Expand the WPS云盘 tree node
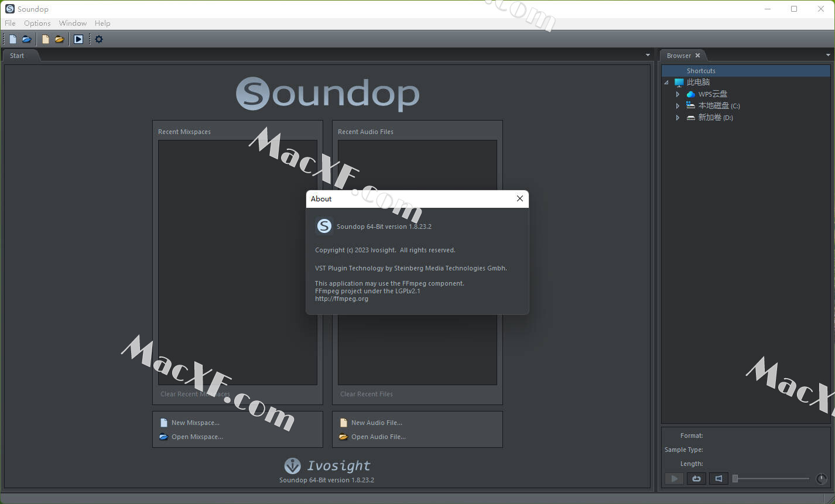Image resolution: width=835 pixels, height=504 pixels. tap(677, 94)
